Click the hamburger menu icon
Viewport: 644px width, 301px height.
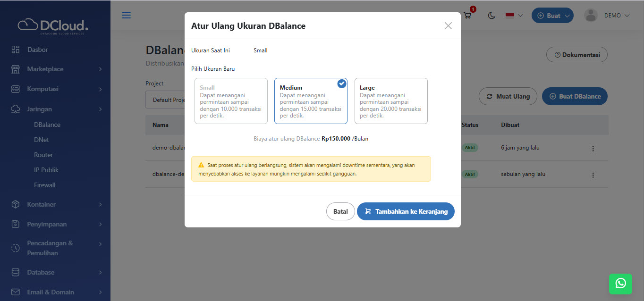[x=127, y=15]
